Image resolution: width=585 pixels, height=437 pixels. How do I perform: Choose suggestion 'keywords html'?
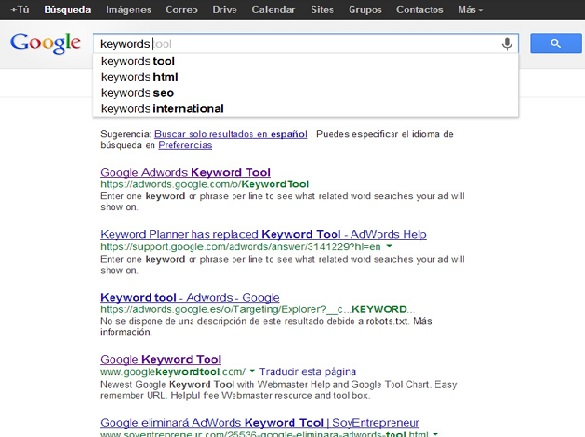pos(305,77)
